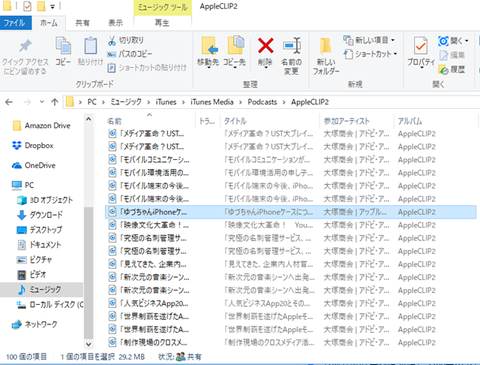
Task: Select PC in the navigation pane
Action: (x=23, y=185)
